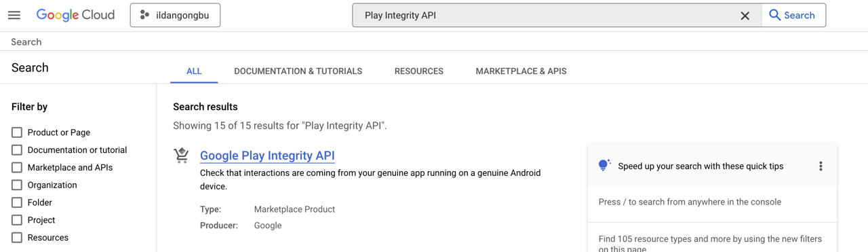Open the quick tips three-dot menu
The image size is (868, 252).
pyautogui.click(x=821, y=166)
